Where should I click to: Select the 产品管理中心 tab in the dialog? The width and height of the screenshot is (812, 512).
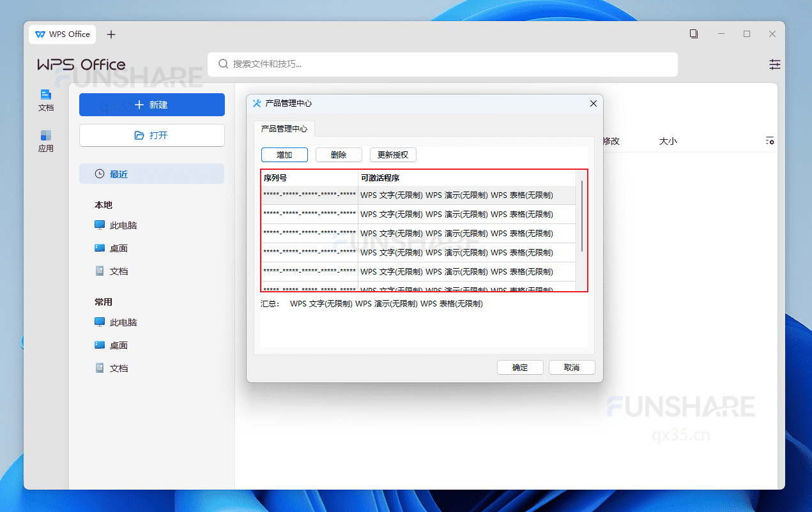(284, 128)
